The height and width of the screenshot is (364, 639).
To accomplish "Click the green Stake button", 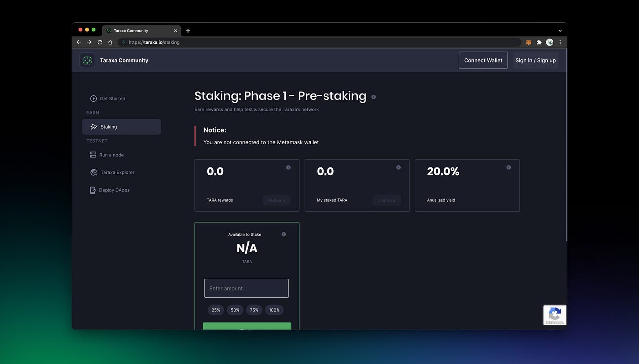I will point(247,326).
